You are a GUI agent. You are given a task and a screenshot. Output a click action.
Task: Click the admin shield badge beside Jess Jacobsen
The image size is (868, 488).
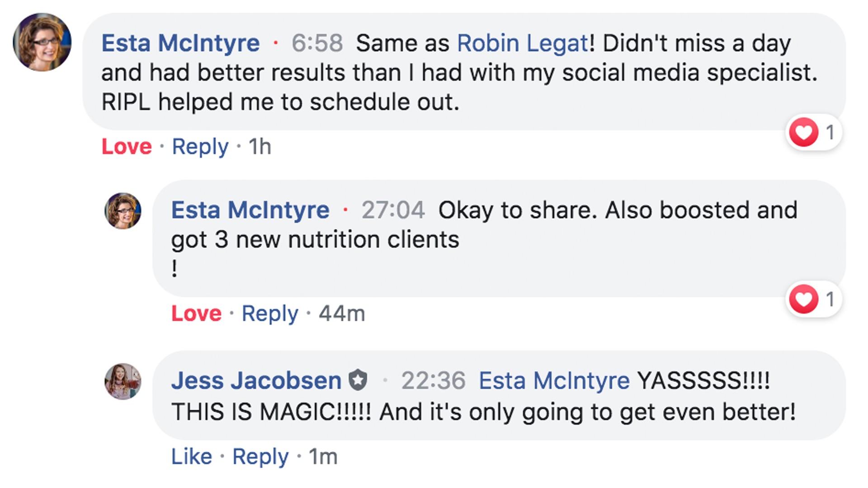tap(358, 380)
